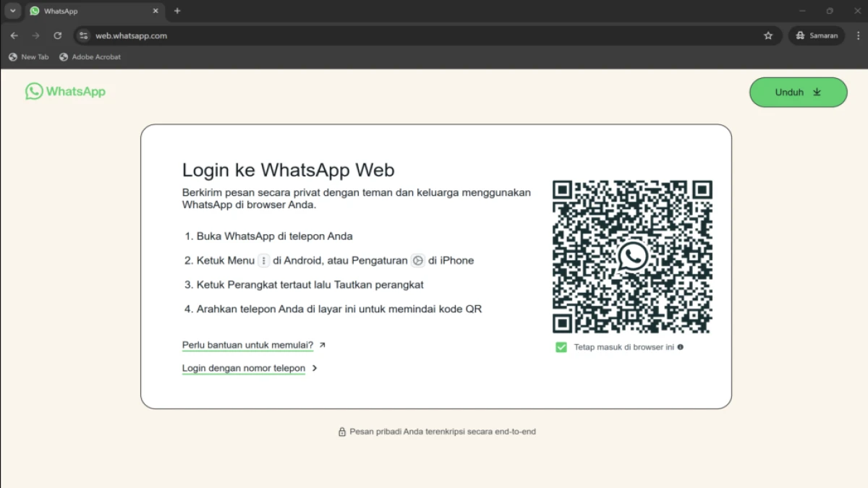Click the iPhone Pengaturan settings icon

417,261
